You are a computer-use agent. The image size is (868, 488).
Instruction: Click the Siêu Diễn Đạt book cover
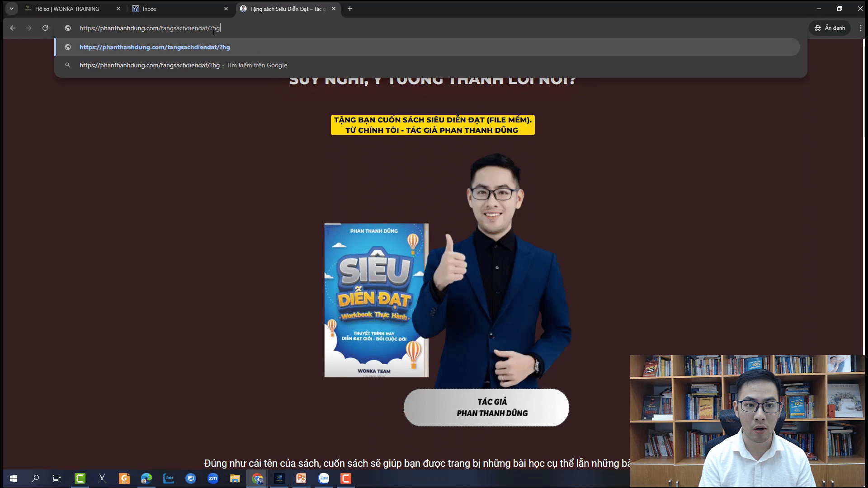tap(376, 300)
